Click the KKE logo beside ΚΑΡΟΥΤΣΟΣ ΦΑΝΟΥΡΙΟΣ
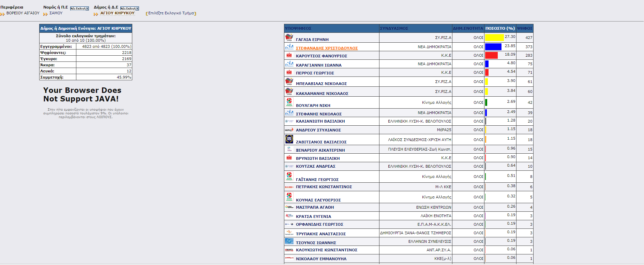This screenshot has width=644, height=265. click(289, 55)
